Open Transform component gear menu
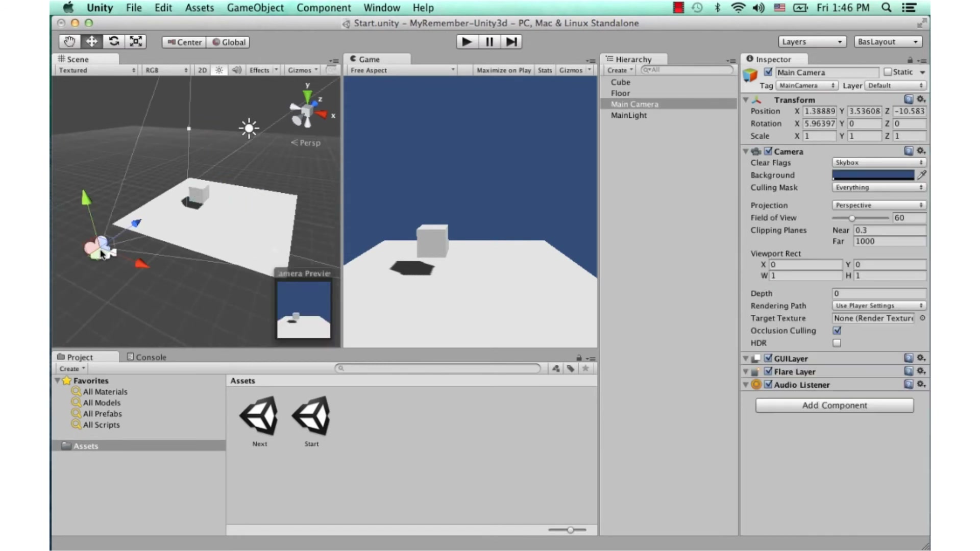The image size is (980, 551). [x=921, y=99]
